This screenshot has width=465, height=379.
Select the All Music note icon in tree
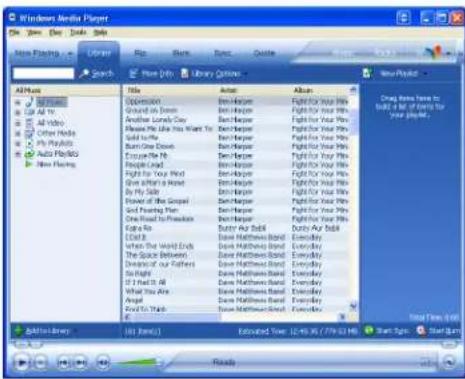pos(30,102)
